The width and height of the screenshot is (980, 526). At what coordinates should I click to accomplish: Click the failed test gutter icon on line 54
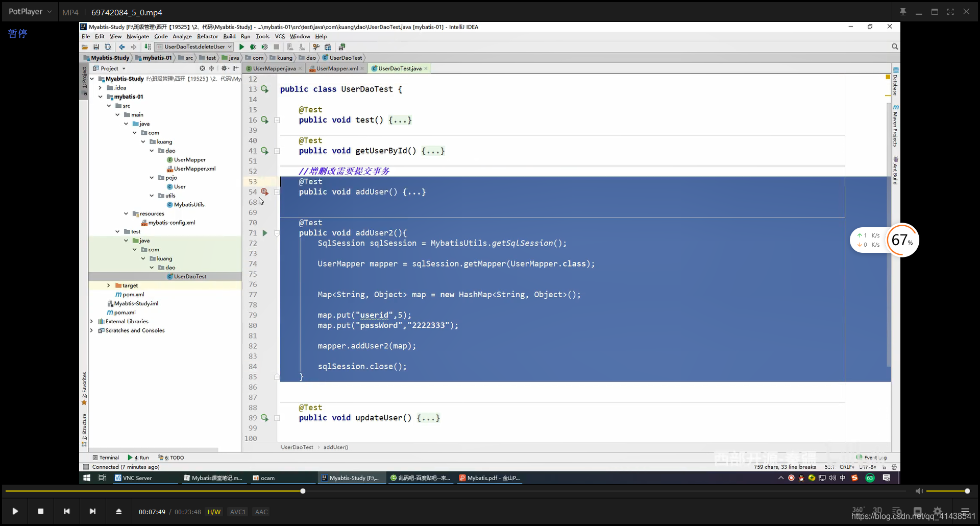pos(264,192)
